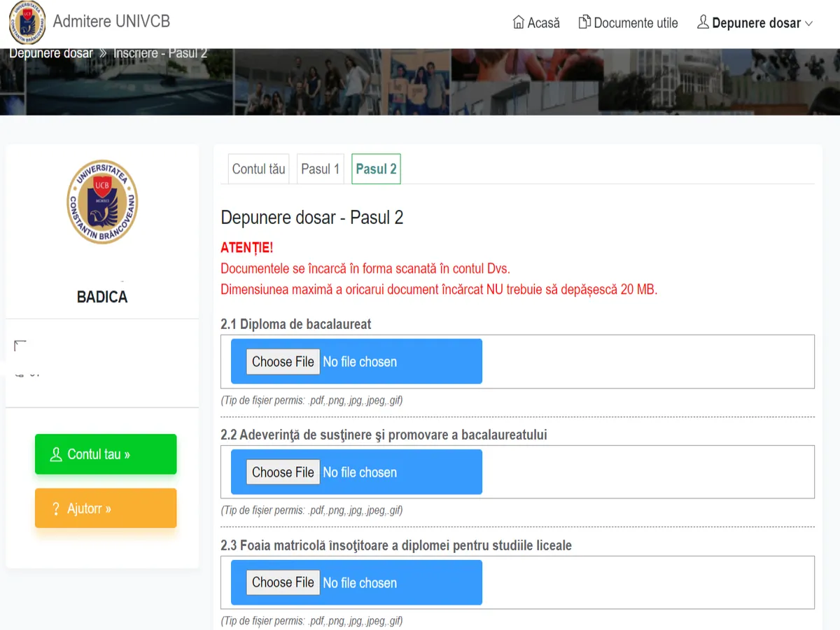
Task: Click the user icon beside Depunere dosar
Action: (x=703, y=22)
